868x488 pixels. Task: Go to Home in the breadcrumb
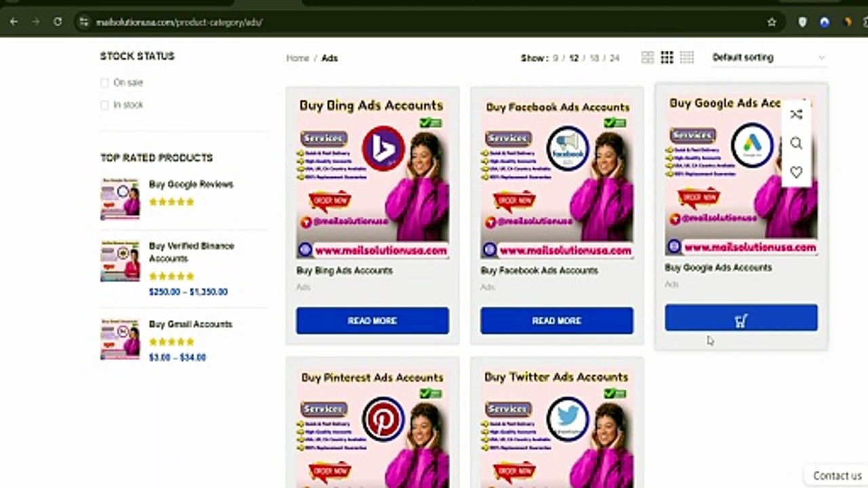click(298, 58)
